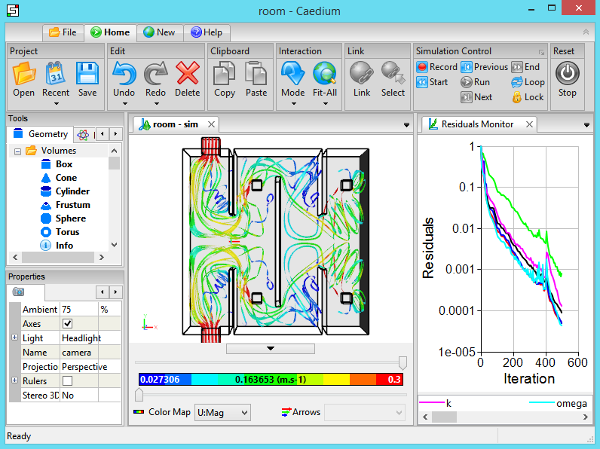Add a Sphere volume

coord(63,218)
